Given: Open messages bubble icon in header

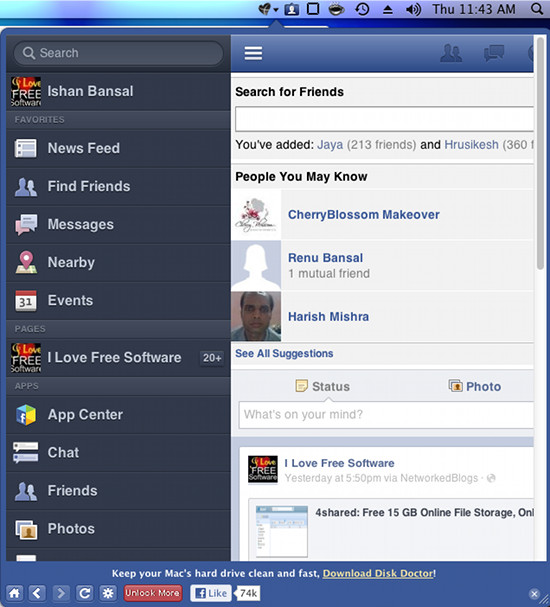Looking at the screenshot, I should pos(494,53).
